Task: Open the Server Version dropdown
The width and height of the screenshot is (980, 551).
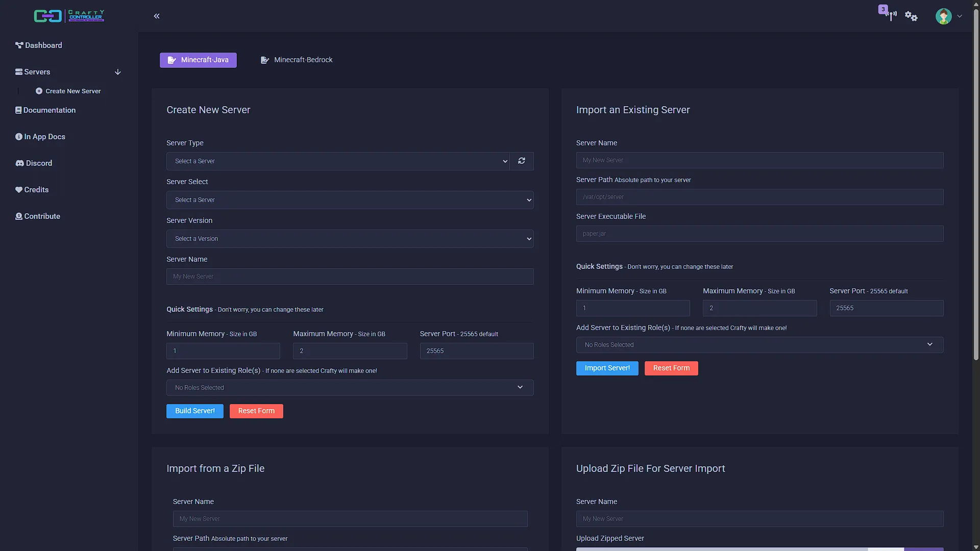Action: pyautogui.click(x=350, y=239)
